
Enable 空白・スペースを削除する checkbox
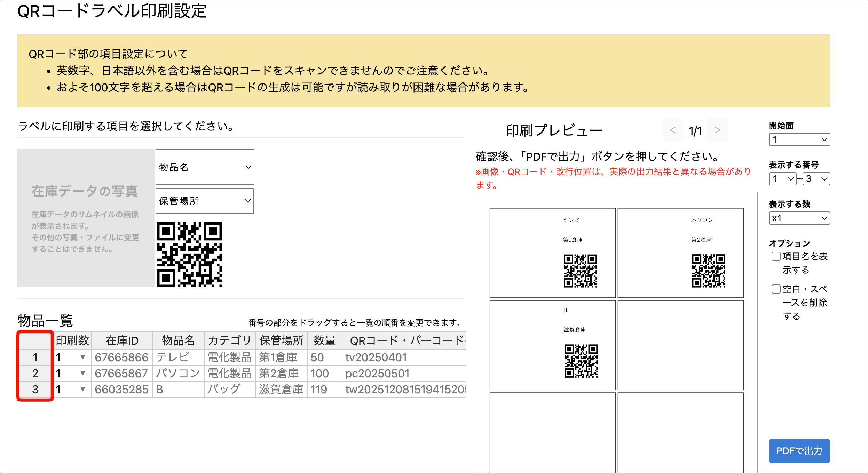coord(776,289)
